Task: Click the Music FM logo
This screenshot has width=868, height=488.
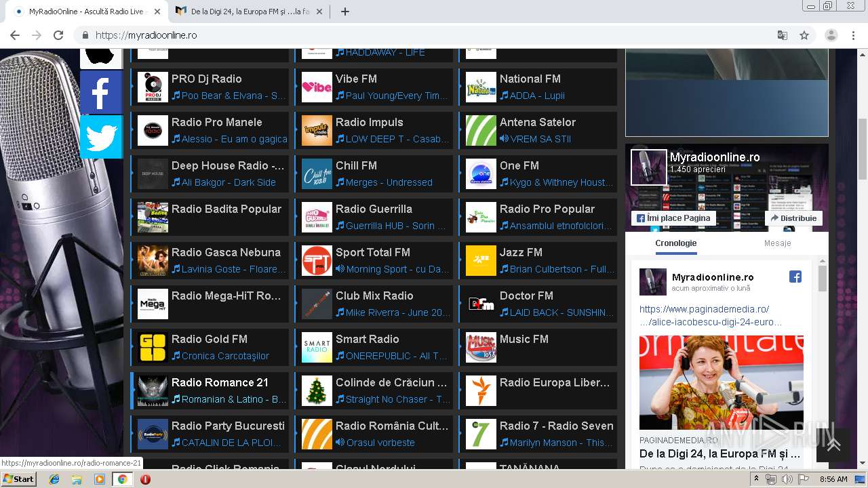Action: [x=481, y=348]
